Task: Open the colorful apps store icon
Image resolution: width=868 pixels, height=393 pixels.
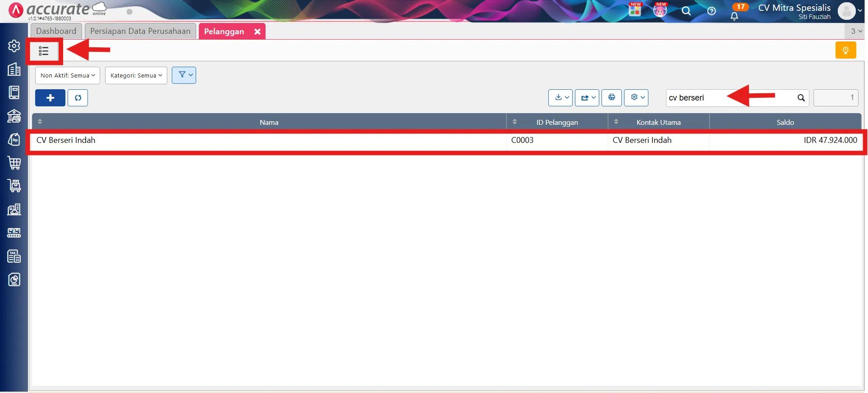Action: (x=635, y=10)
